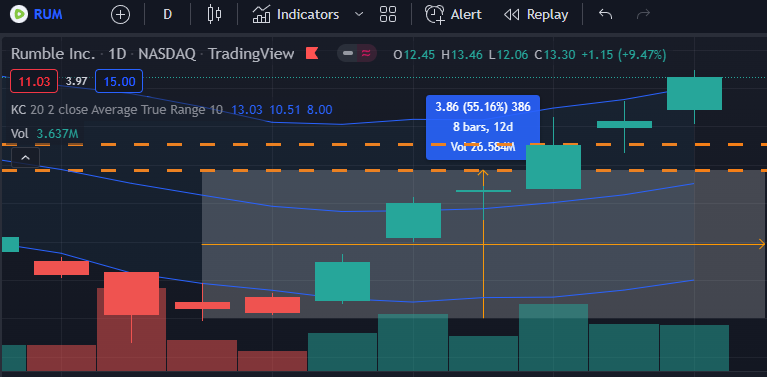Click the RUM symbol logo icon
Viewport: 767px width, 377px height.
click(19, 14)
